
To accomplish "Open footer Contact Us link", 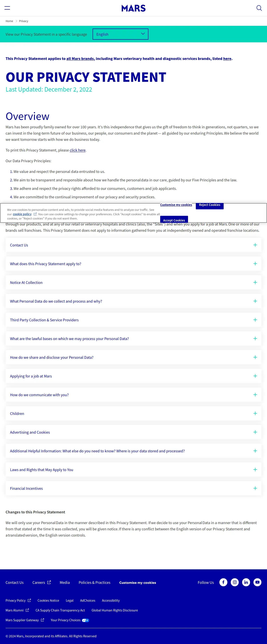I will tap(14, 582).
